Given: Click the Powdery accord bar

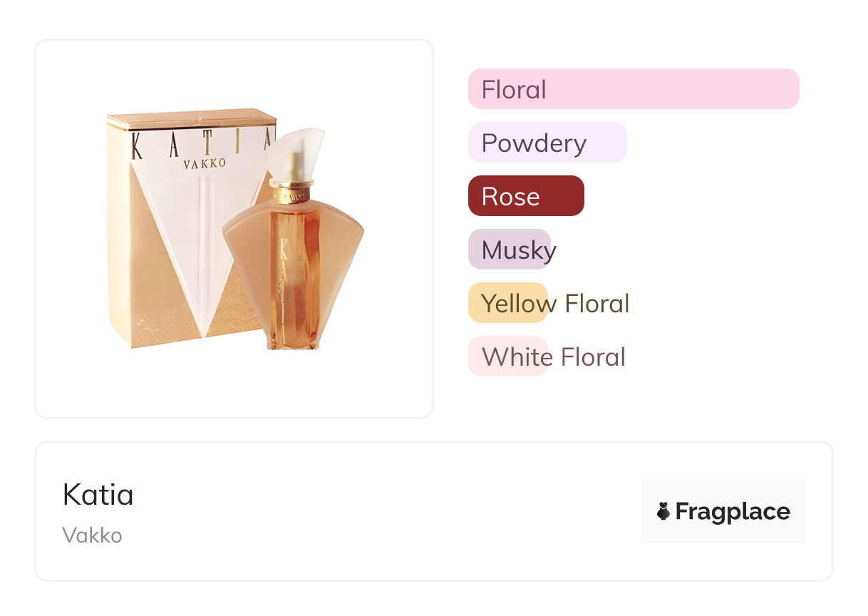Looking at the screenshot, I should point(547,143).
